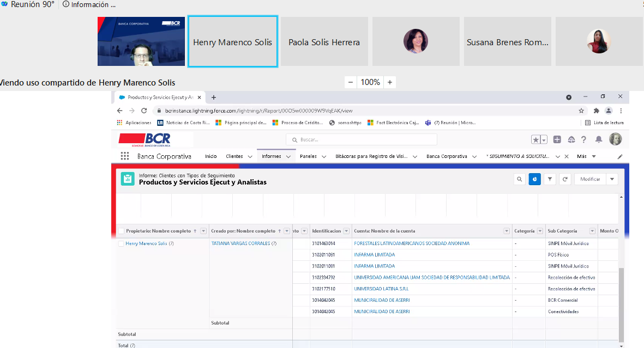Open the Sub Categoría column options menu
The image size is (644, 348).
[592, 231]
